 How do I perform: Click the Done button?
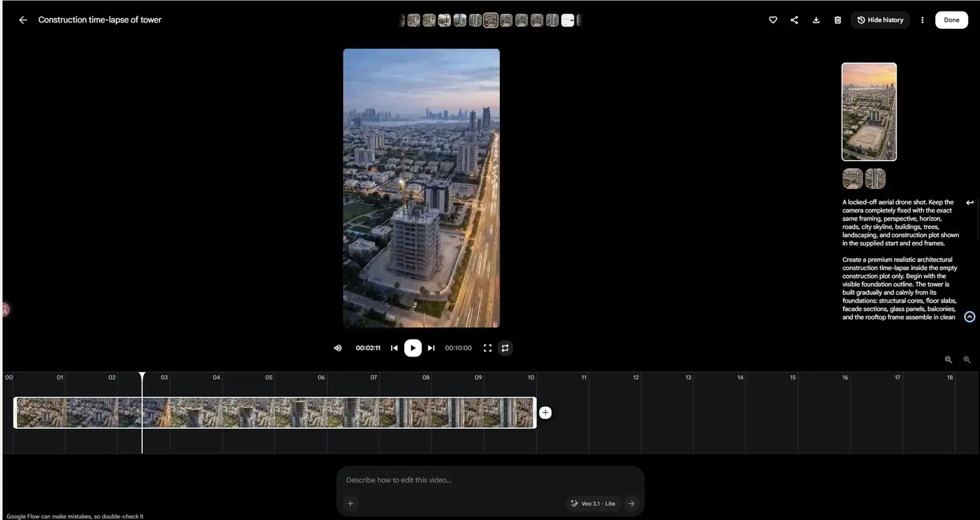(951, 20)
